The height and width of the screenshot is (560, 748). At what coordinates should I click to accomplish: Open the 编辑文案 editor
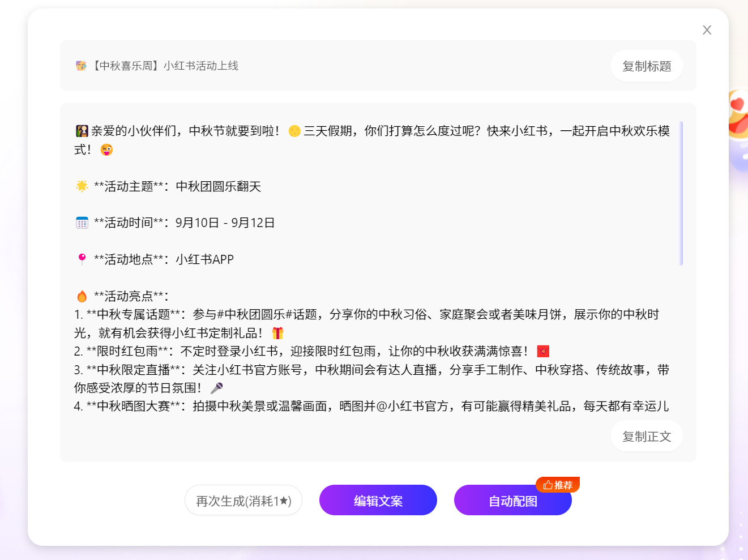tap(378, 501)
